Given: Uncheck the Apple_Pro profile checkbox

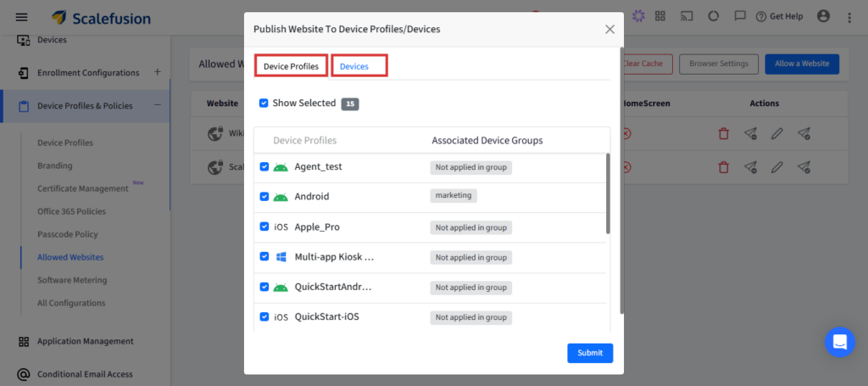Looking at the screenshot, I should (x=264, y=227).
